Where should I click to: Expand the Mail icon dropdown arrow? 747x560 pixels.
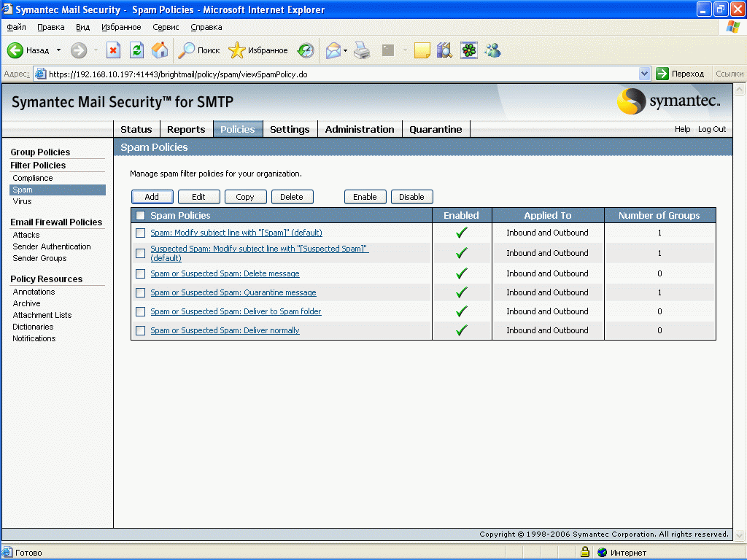point(345,50)
